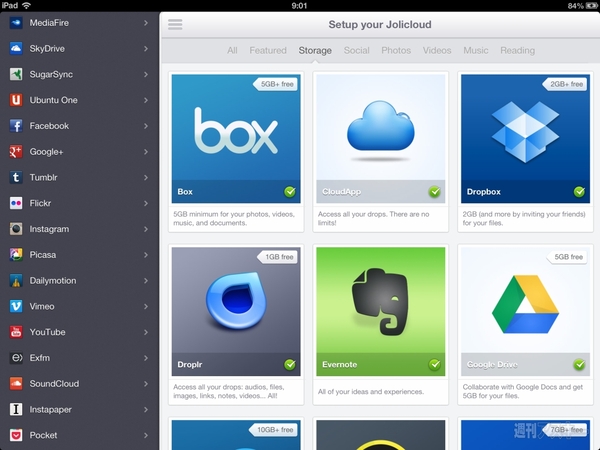Screen dimensions: 600x450
Task: Expand the SugarSync row chevron
Action: pyautogui.click(x=146, y=74)
